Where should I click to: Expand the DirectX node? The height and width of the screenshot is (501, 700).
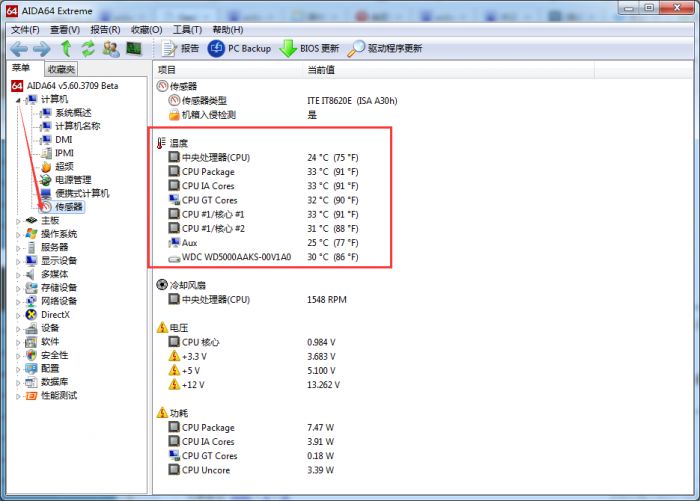[x=18, y=315]
